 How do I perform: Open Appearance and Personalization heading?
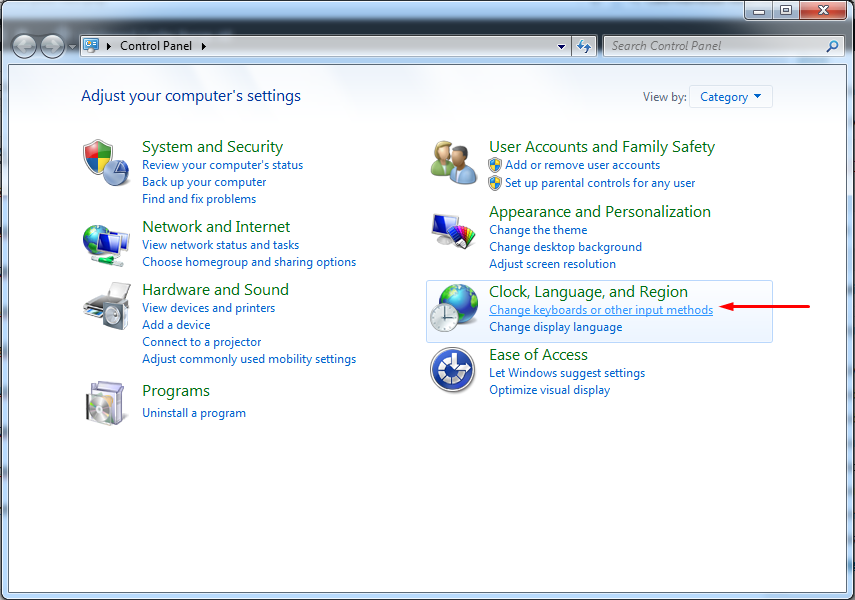click(600, 212)
